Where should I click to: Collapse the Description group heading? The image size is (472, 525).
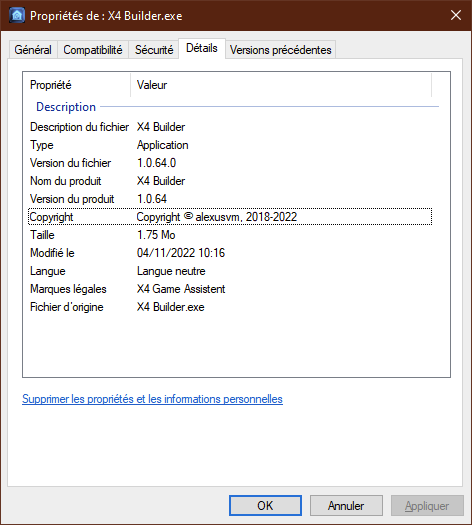[x=66, y=107]
